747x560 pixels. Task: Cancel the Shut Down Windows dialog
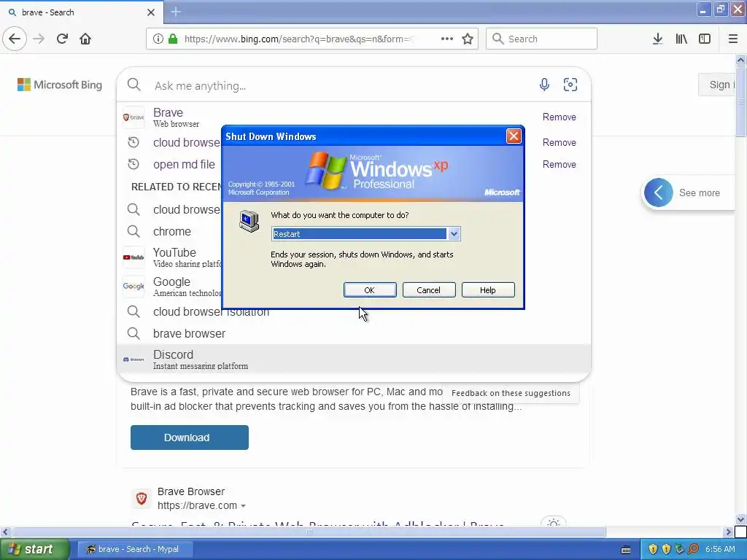click(x=429, y=290)
